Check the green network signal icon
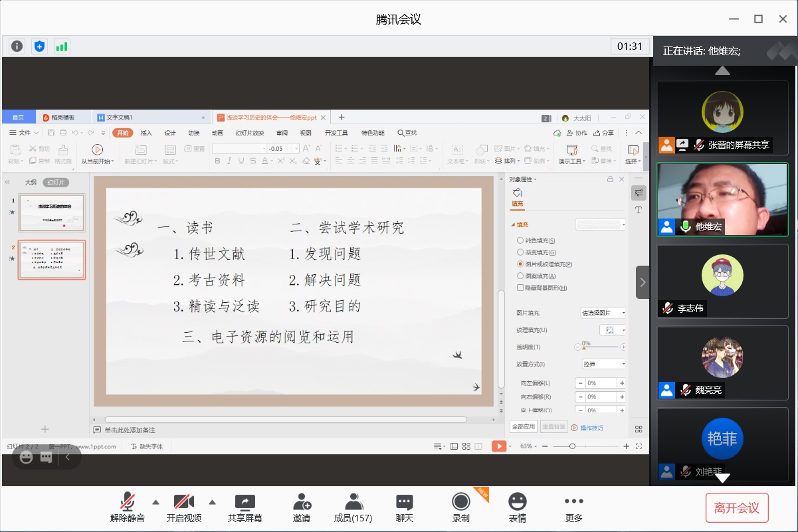The image size is (798, 532). coord(62,46)
